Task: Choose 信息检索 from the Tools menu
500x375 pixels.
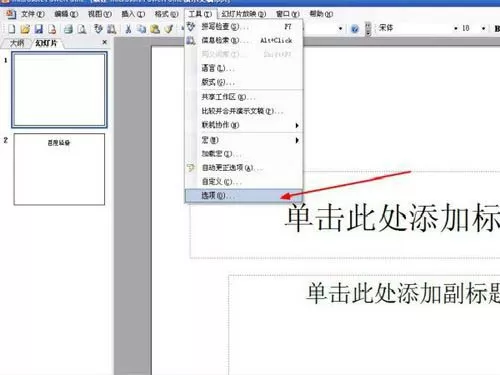Action: coord(244,41)
